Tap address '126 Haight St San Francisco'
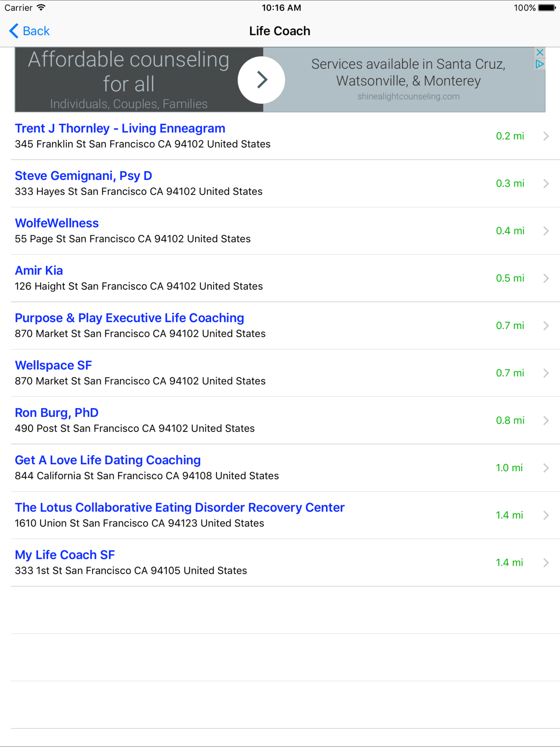The width and height of the screenshot is (560, 747). pos(139,286)
